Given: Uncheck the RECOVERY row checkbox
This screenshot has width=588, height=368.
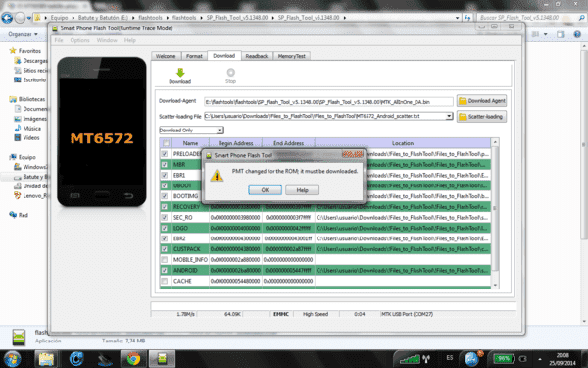Looking at the screenshot, I should pyautogui.click(x=165, y=207).
